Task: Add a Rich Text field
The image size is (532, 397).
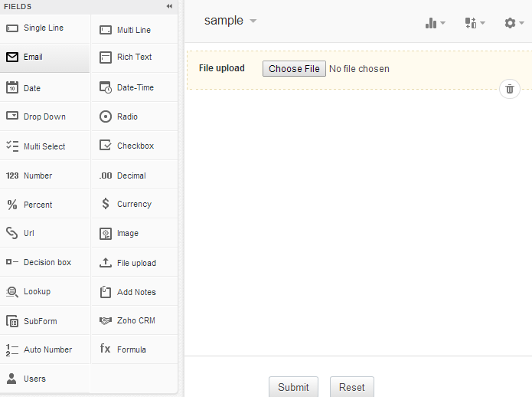Action: click(134, 57)
